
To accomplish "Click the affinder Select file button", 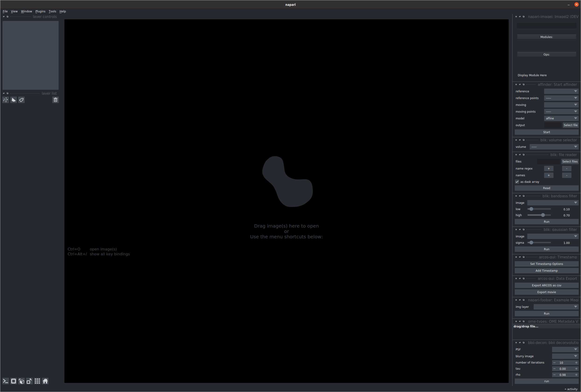I will (x=570, y=125).
